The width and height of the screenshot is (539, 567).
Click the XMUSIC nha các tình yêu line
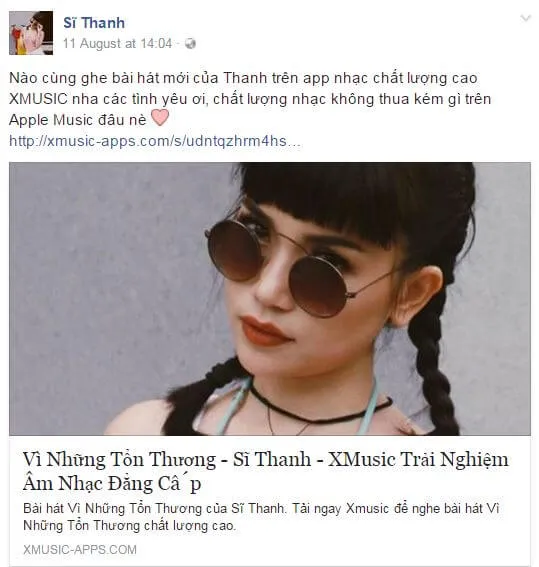tap(250, 99)
